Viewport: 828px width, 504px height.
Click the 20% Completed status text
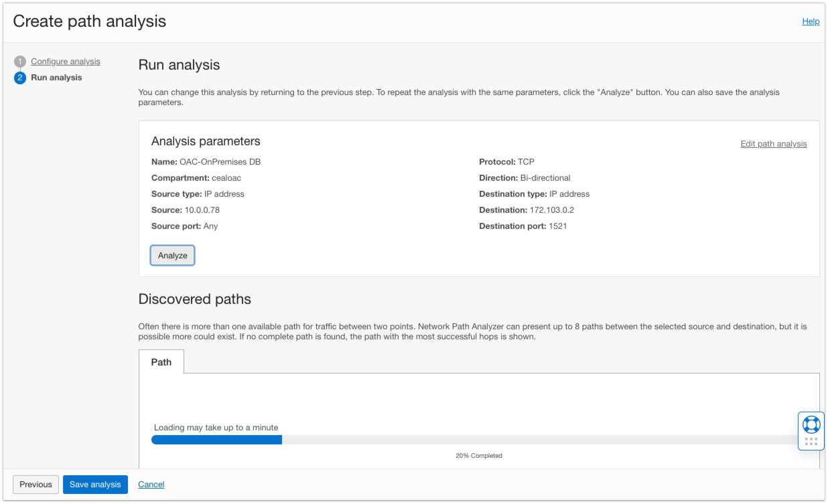[478, 456]
